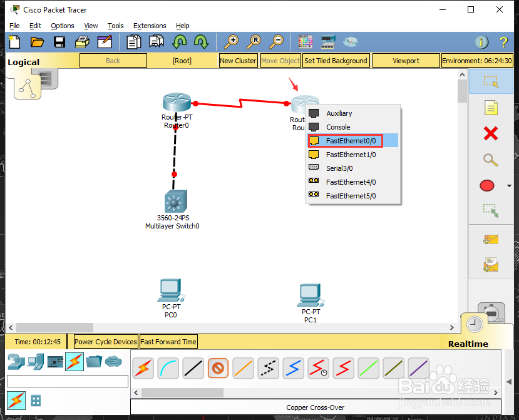The image size is (519, 420).
Task: Click the Undo green arrow icon
Action: click(179, 42)
